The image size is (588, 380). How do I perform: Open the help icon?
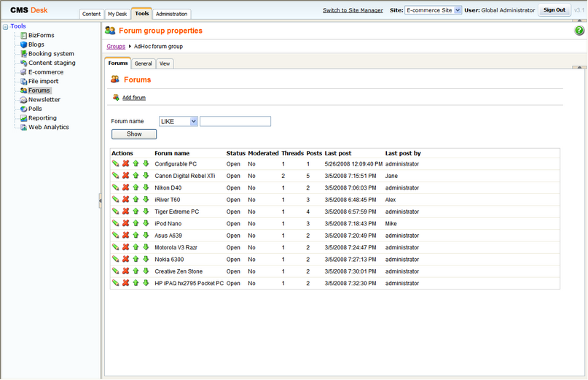click(579, 31)
